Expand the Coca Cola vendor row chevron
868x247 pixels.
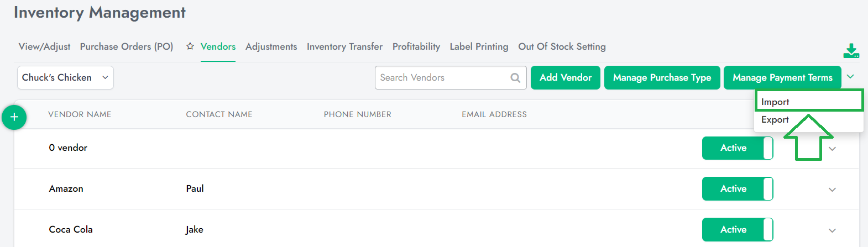[x=832, y=230]
